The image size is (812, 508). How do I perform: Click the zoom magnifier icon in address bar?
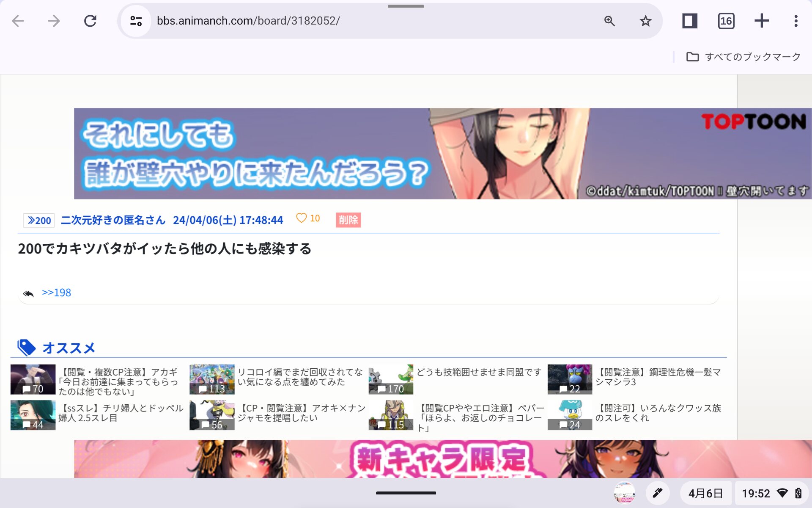(609, 21)
